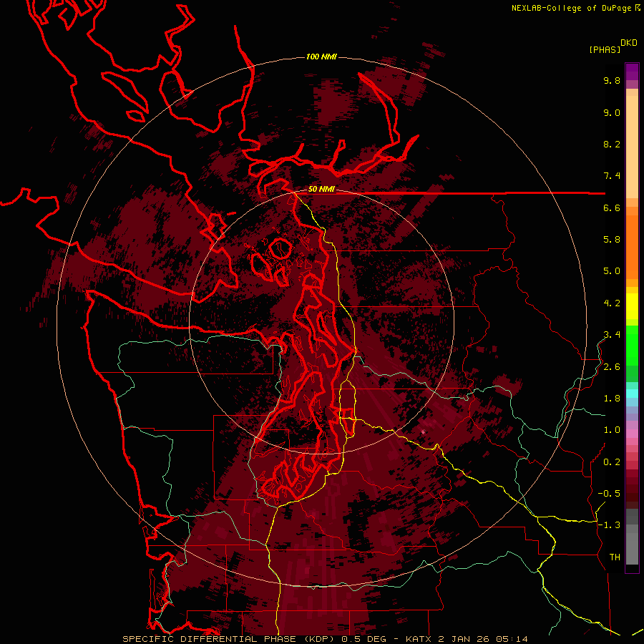This screenshot has width=644, height=644.
Task: Select the 5.8 scale value
Action: click(612, 240)
